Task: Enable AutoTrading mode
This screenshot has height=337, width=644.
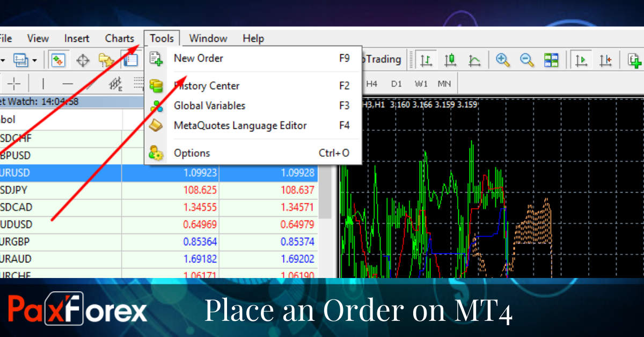Action: coord(382,60)
